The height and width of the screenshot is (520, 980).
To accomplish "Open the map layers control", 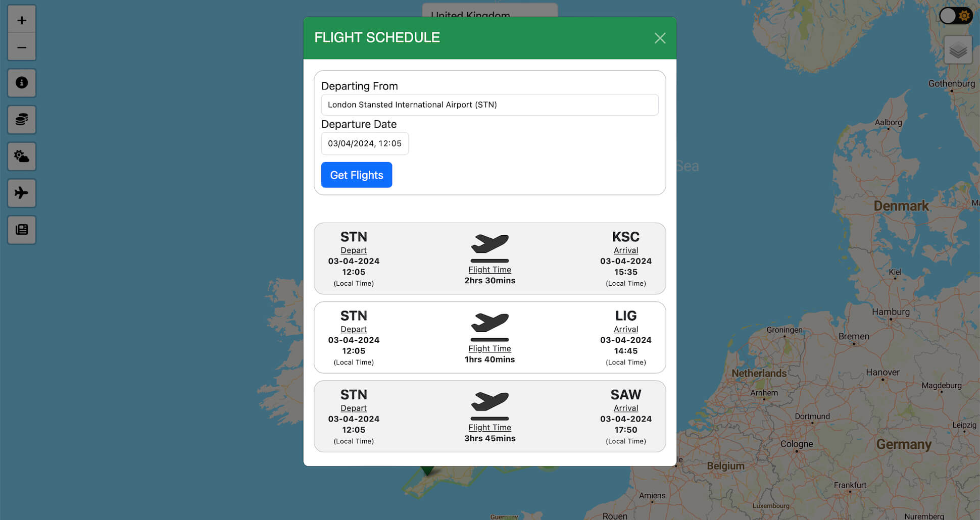I will click(958, 50).
